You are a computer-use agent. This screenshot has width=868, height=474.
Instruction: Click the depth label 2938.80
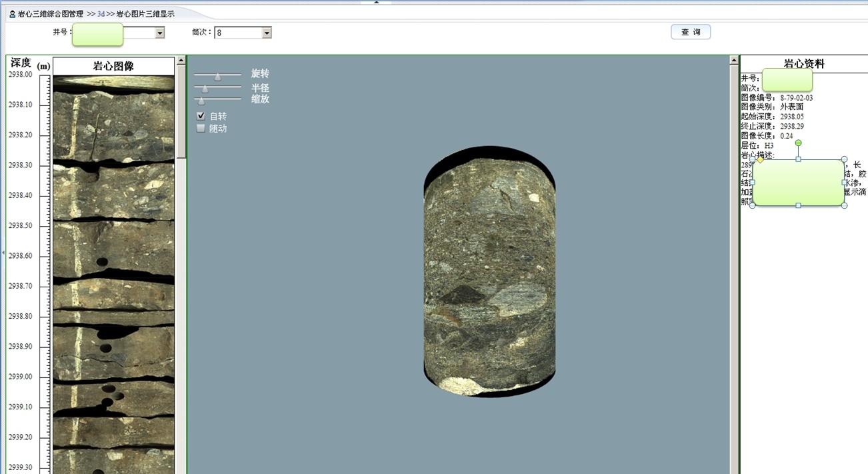[x=22, y=317]
